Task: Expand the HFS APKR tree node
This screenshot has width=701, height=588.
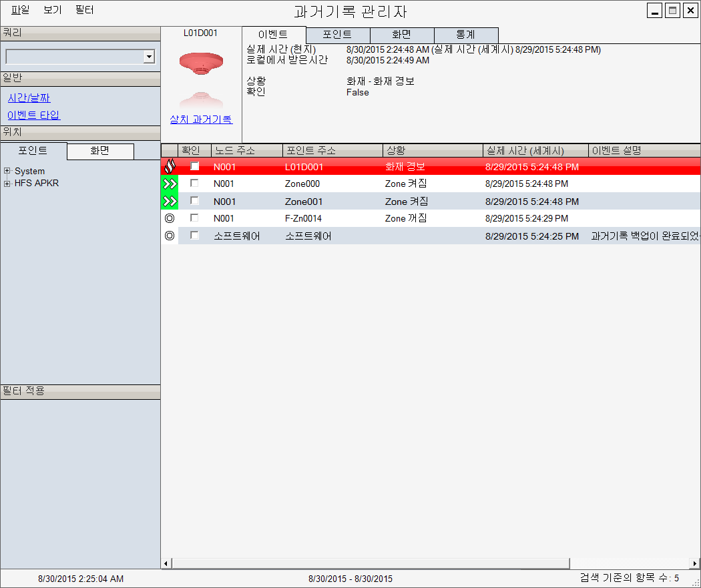Action: (x=7, y=184)
